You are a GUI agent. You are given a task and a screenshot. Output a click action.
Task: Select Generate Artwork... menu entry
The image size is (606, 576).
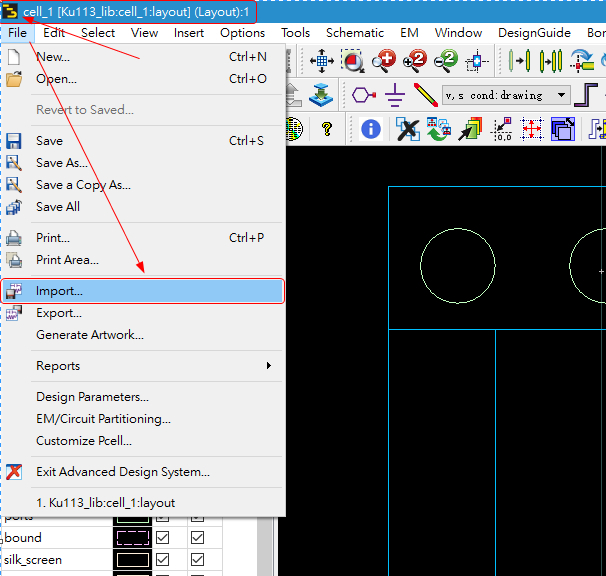tap(143, 335)
